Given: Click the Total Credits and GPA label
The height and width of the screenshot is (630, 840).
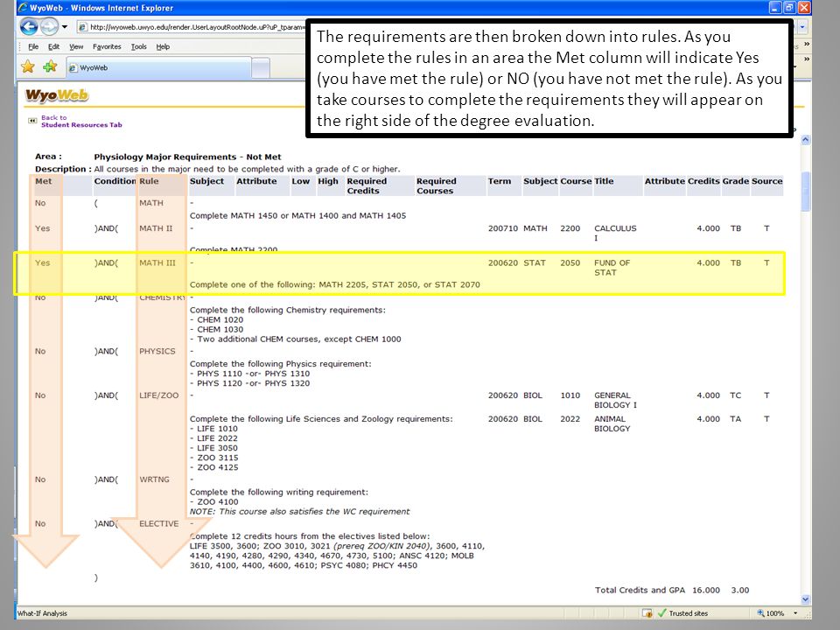Looking at the screenshot, I should click(640, 590).
